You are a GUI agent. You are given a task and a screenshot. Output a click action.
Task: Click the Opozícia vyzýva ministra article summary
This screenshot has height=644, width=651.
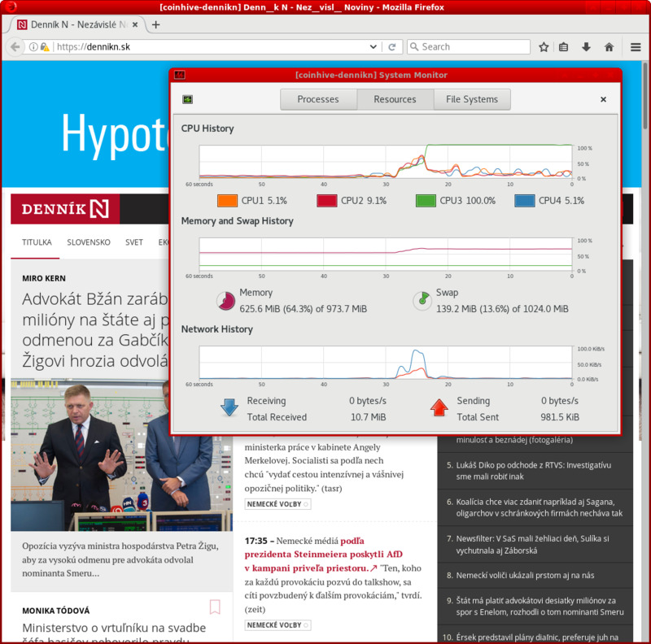pyautogui.click(x=120, y=559)
